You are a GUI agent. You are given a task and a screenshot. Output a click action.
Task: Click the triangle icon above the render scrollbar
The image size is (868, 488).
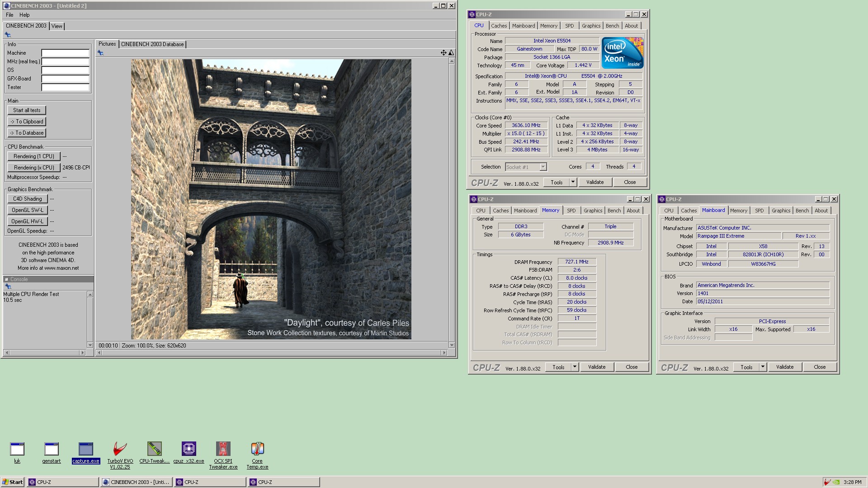pos(451,53)
